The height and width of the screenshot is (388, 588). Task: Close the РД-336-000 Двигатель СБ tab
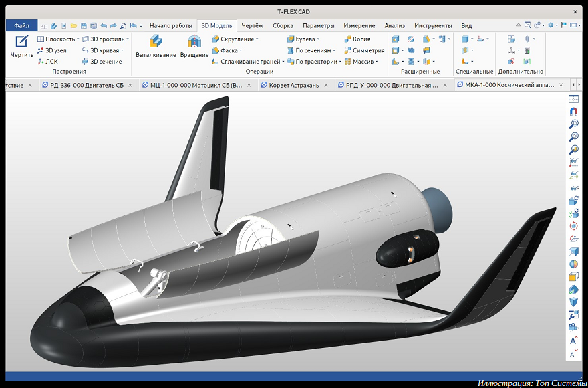point(130,85)
